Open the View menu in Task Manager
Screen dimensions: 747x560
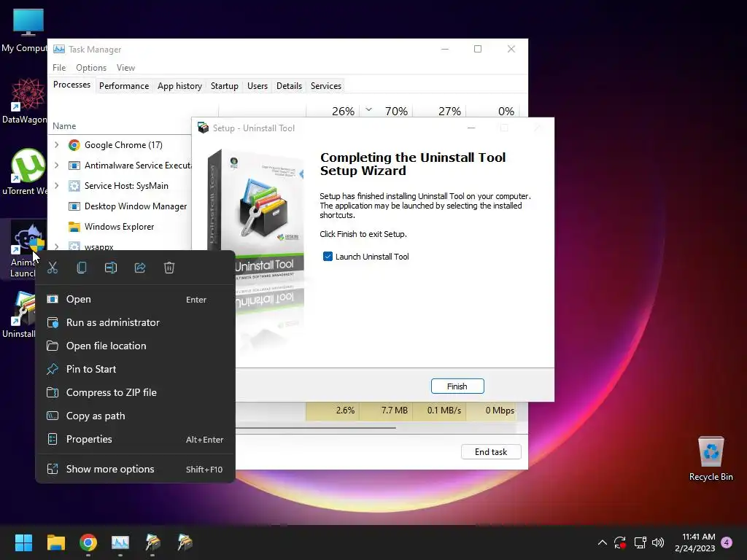pyautogui.click(x=125, y=68)
